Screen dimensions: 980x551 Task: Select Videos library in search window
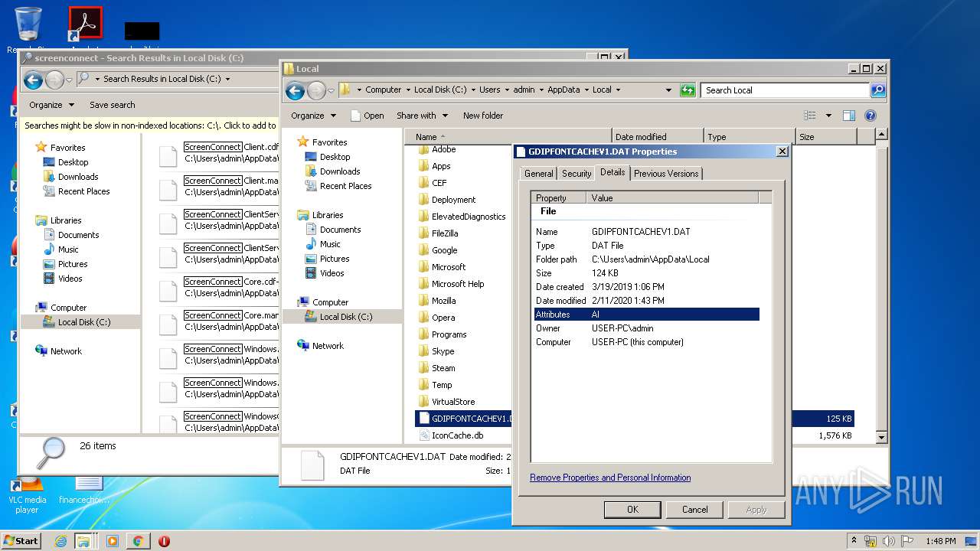70,279
